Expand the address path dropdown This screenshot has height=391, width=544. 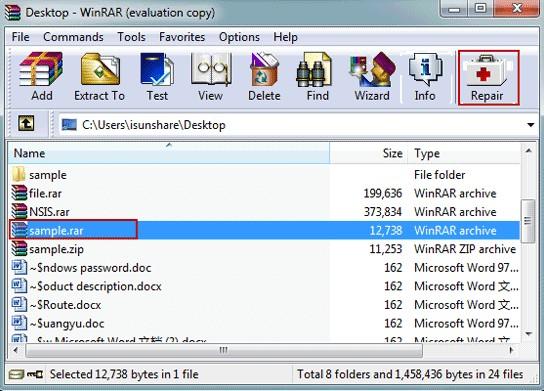pyautogui.click(x=530, y=125)
